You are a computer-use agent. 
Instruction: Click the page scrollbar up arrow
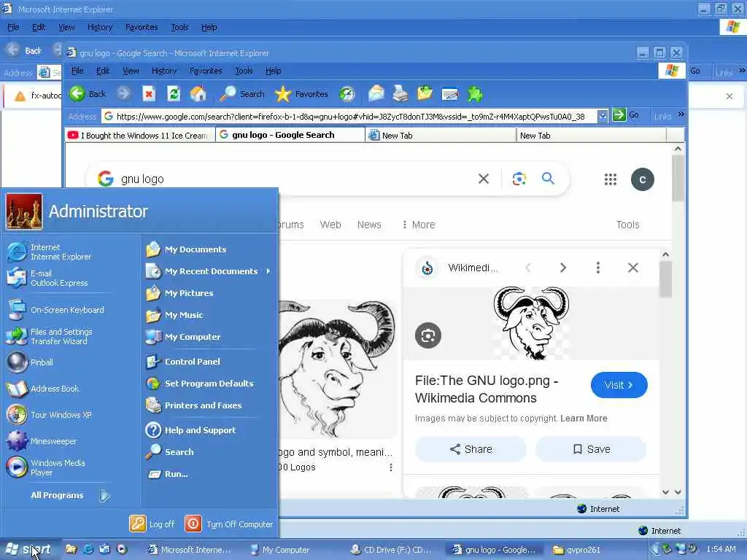[678, 149]
